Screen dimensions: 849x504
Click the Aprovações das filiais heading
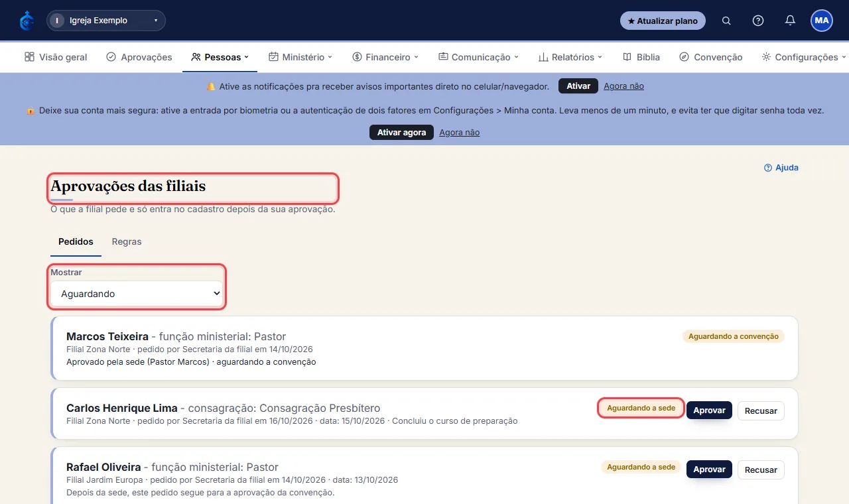coord(128,186)
